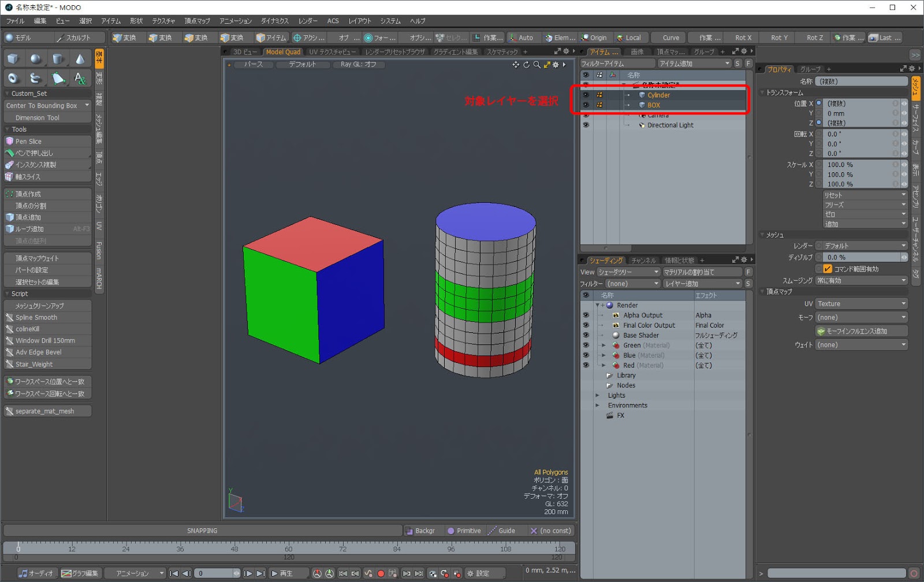924x582 pixels.
Task: Toggle visibility of Green material
Action: click(x=586, y=345)
